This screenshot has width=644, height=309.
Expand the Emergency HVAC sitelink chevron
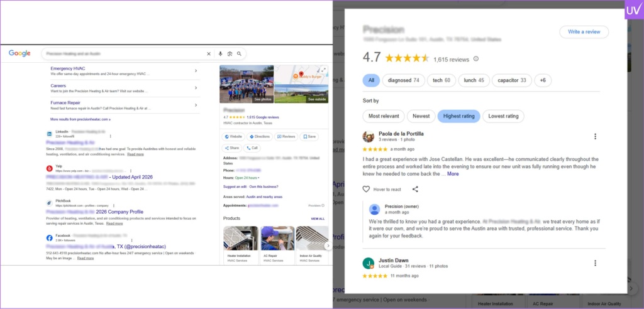pyautogui.click(x=196, y=70)
